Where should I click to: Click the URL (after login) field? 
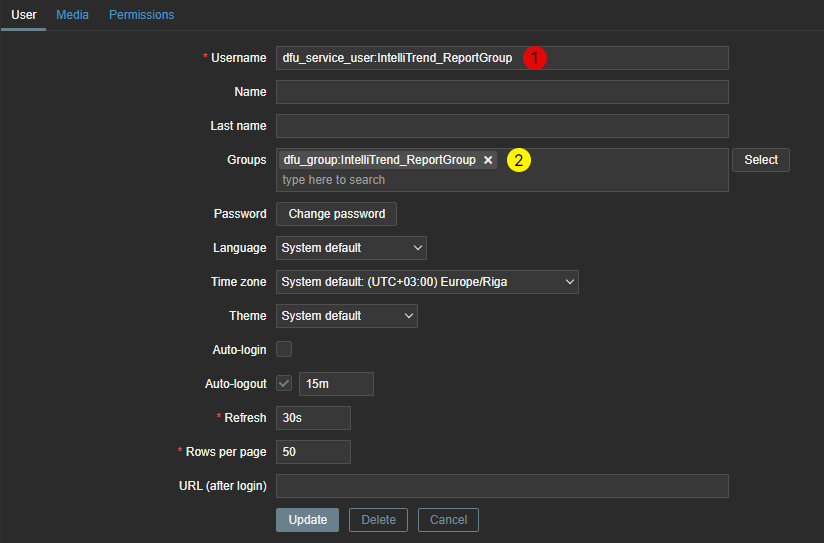[502, 486]
